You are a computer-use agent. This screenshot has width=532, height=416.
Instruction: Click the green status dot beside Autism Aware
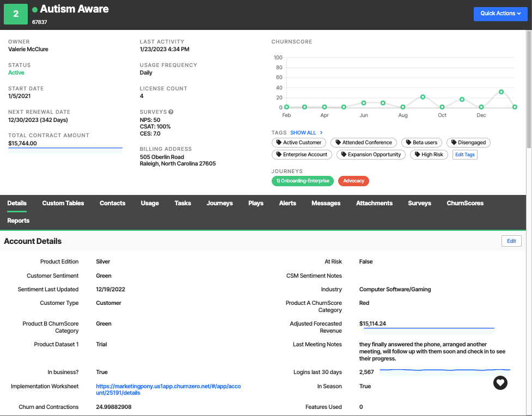(35, 9)
